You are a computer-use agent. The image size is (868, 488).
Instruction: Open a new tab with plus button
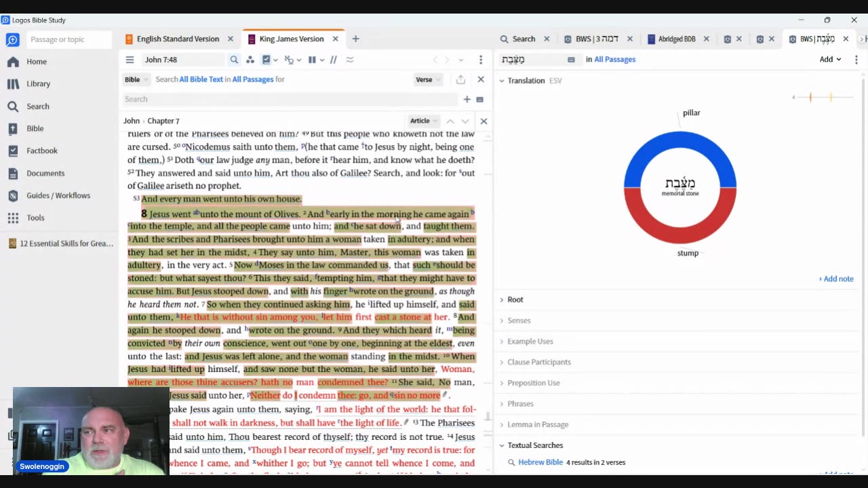(x=355, y=39)
